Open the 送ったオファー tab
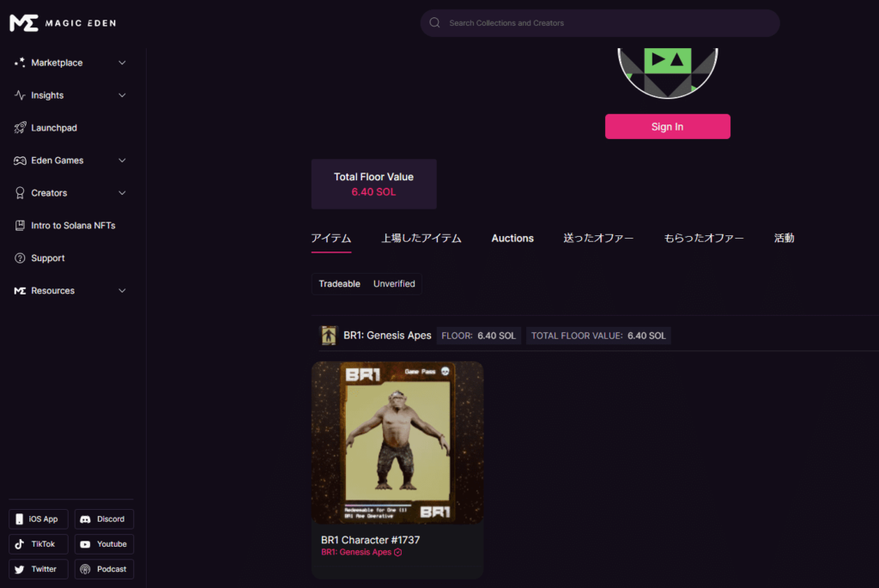This screenshot has height=588, width=879. 598,239
